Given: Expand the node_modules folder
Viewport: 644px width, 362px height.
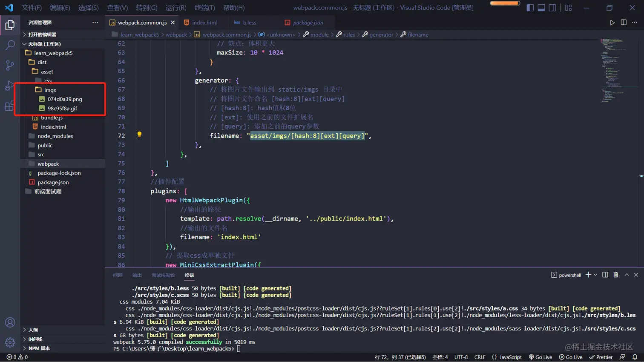Looking at the screenshot, I should coord(63,136).
